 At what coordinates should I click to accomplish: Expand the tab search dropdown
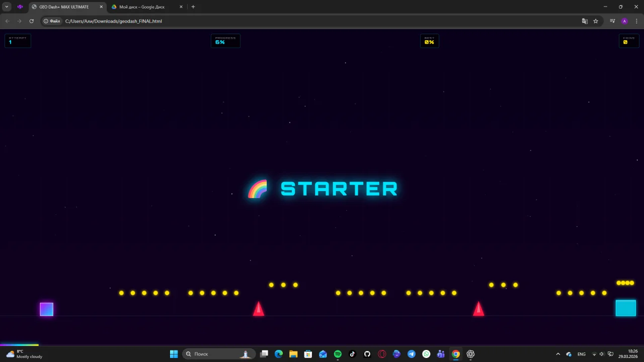(7, 7)
